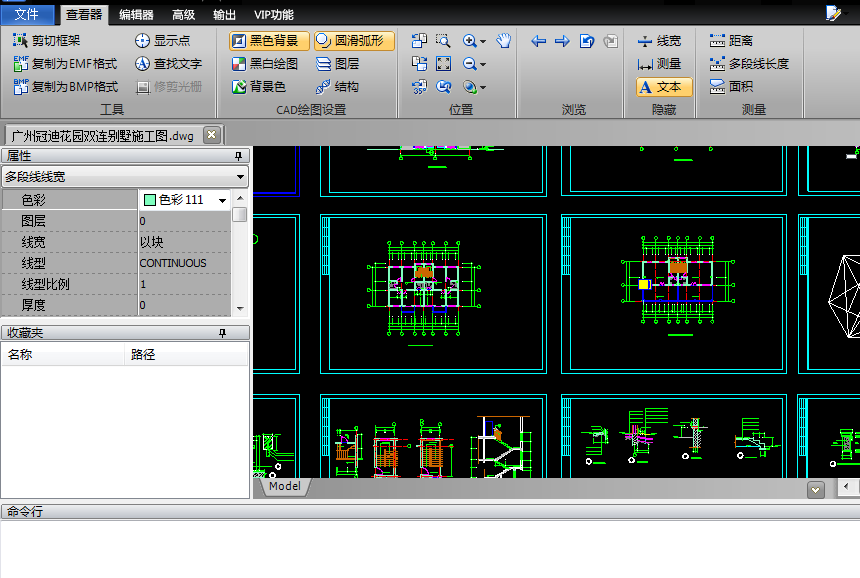Screen dimensions: 860x578
Task: Click the greyed-out icon in 浏览 group
Action: click(x=610, y=41)
